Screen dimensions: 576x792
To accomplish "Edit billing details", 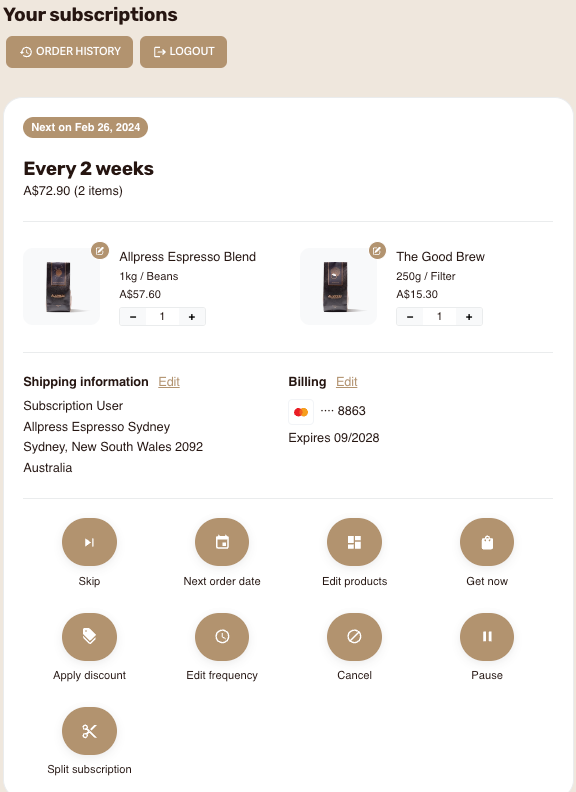I will point(347,382).
